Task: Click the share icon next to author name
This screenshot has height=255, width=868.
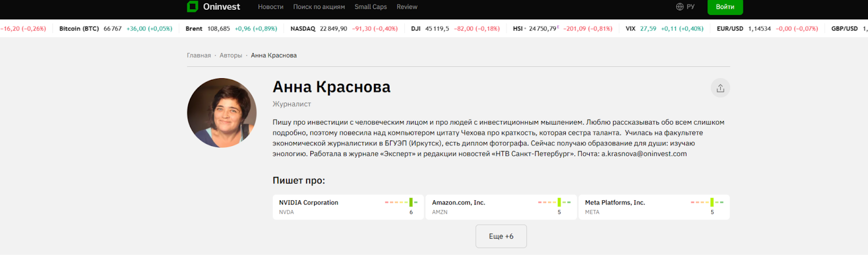Action: (720, 88)
